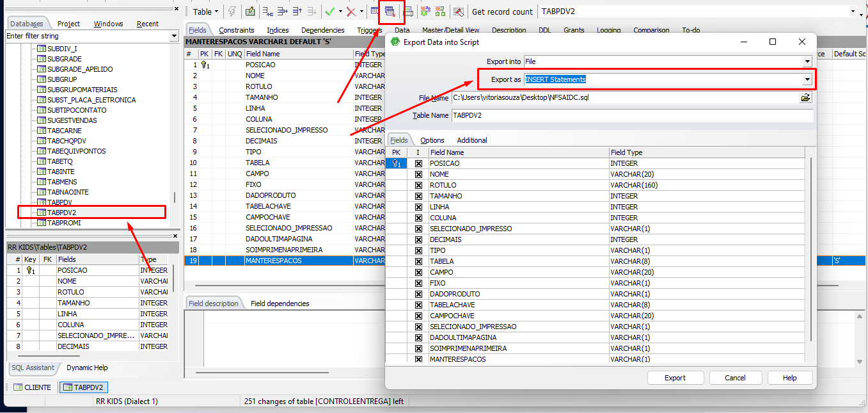Toggle include checkbox for SOIMPRIMENAPRIMEIRA field

point(418,348)
